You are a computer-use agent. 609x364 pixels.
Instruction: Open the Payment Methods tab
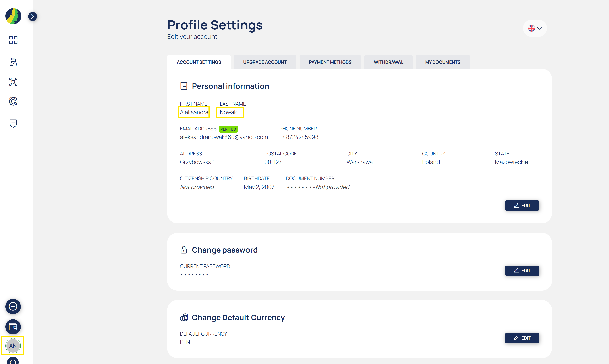tap(330, 62)
